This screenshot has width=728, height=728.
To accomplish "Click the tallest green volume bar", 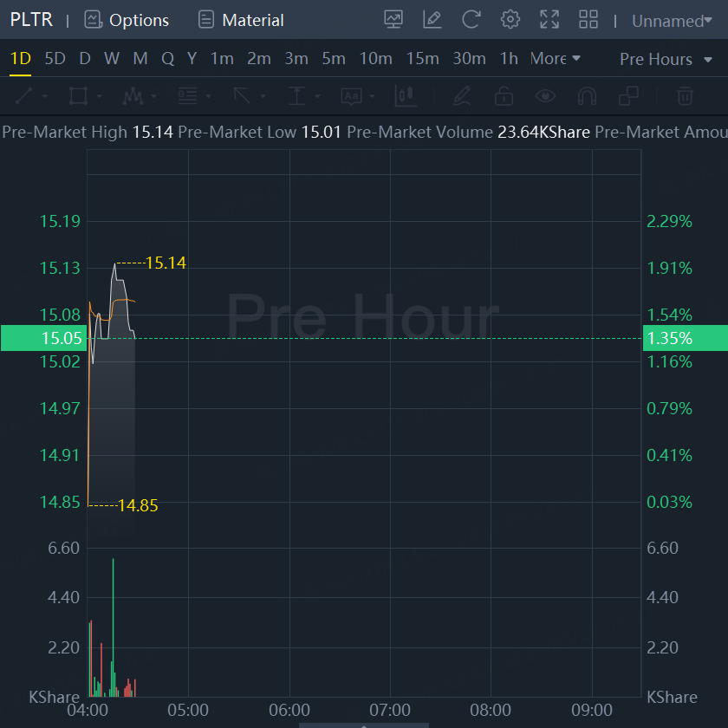I will [113, 627].
